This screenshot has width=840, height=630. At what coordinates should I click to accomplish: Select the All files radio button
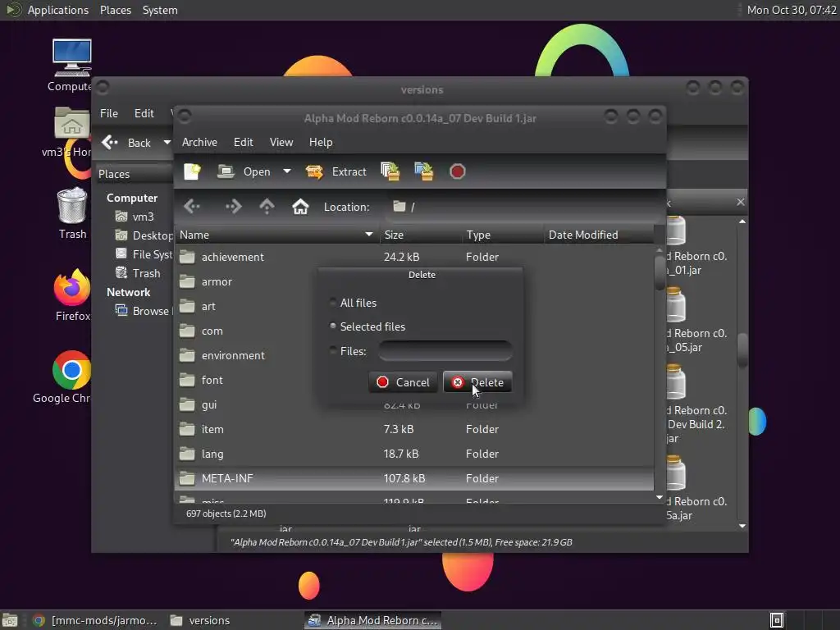[x=333, y=302]
